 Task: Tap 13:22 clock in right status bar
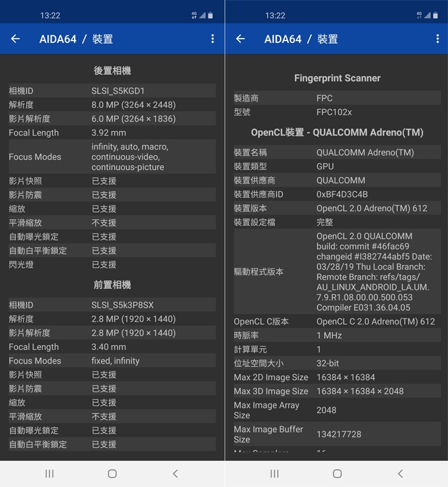[275, 16]
